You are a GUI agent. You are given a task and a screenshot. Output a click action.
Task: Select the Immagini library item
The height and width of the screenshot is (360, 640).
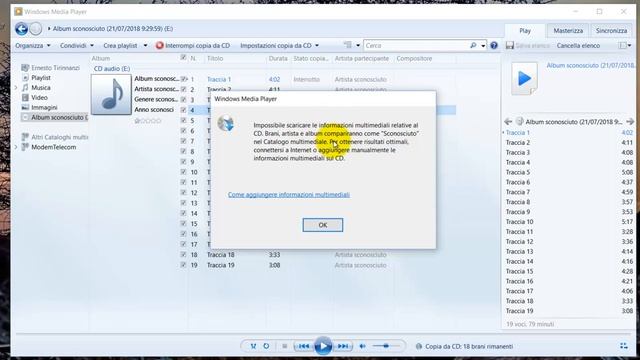tap(44, 107)
